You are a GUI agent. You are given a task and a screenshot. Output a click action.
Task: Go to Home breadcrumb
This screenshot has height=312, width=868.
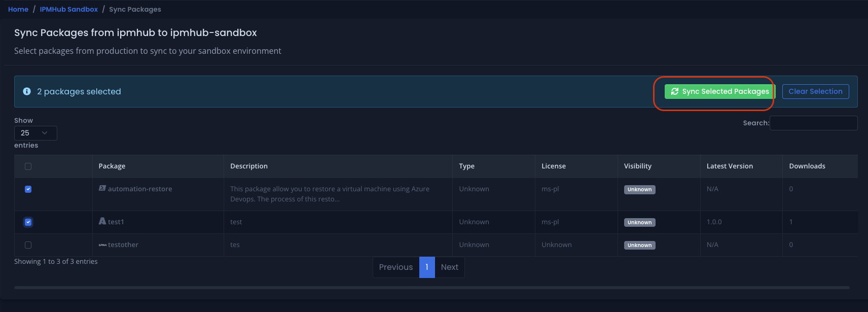point(18,9)
